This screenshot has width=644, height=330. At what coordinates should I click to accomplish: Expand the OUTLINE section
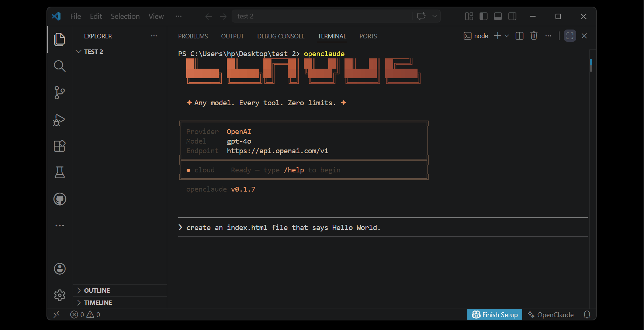point(97,291)
